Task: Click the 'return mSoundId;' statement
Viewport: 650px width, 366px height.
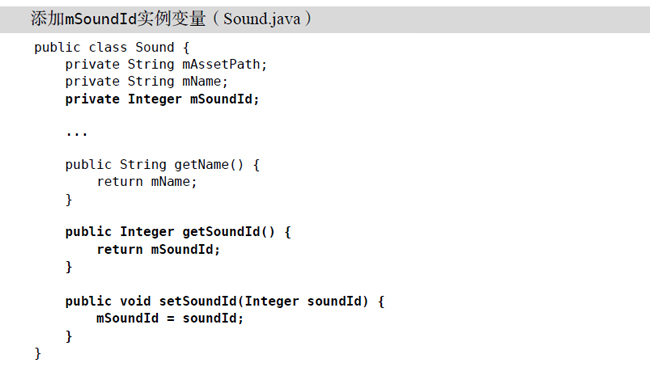Action: coord(158,250)
